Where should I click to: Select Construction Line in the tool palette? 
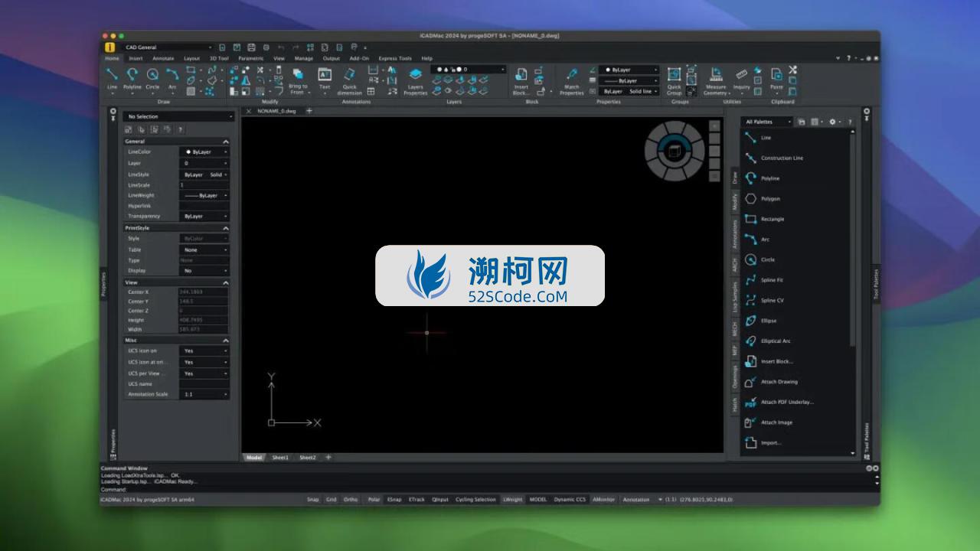[x=774, y=158]
